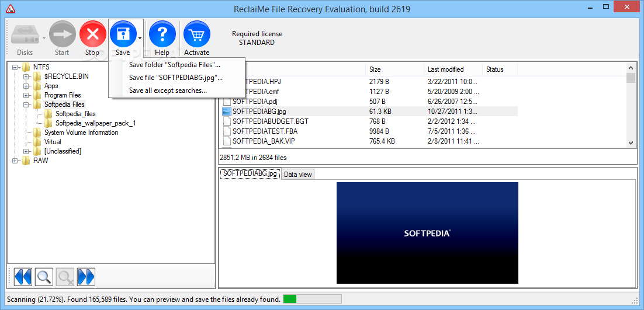This screenshot has width=644, height=310.
Task: Click the rewind double-arrow icon
Action: [x=23, y=277]
